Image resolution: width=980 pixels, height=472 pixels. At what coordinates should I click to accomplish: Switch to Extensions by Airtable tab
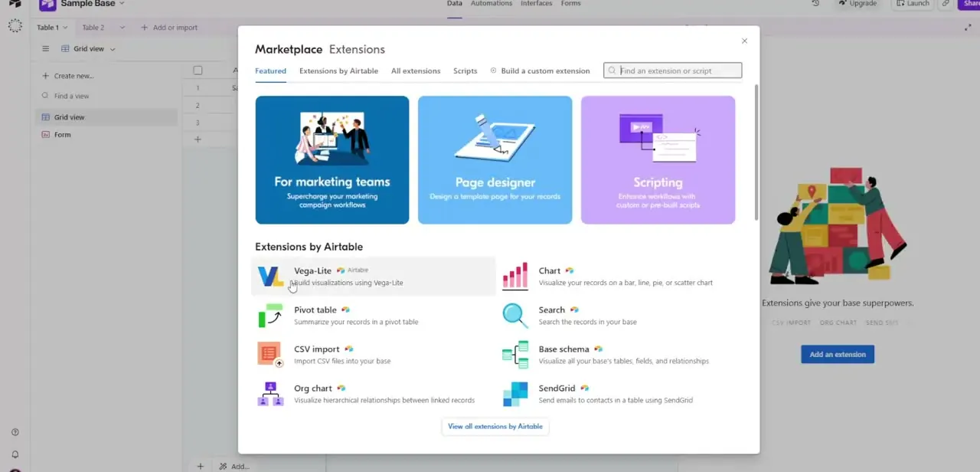point(338,70)
